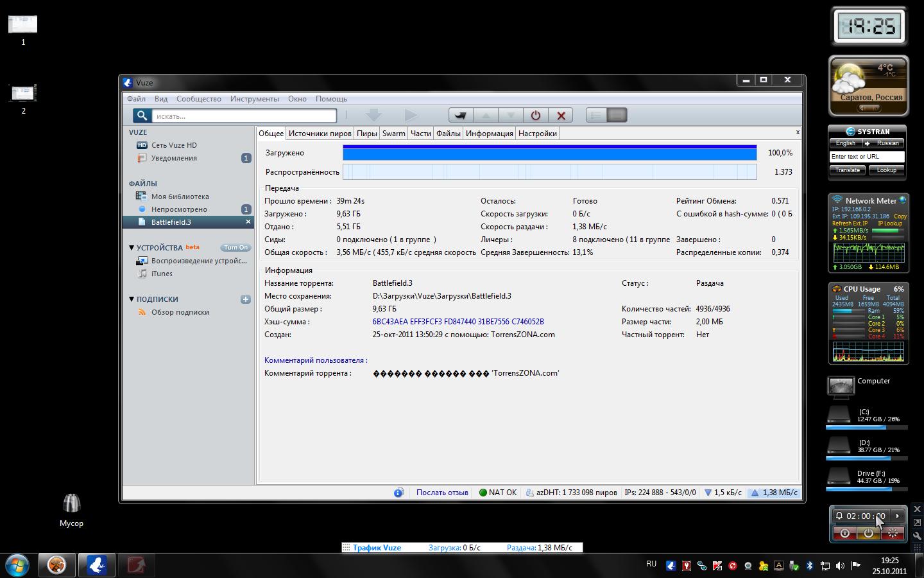Viewport: 924px width, 578px height.
Task: Collapse the УСТРОЙСТВА section
Action: pos(132,248)
